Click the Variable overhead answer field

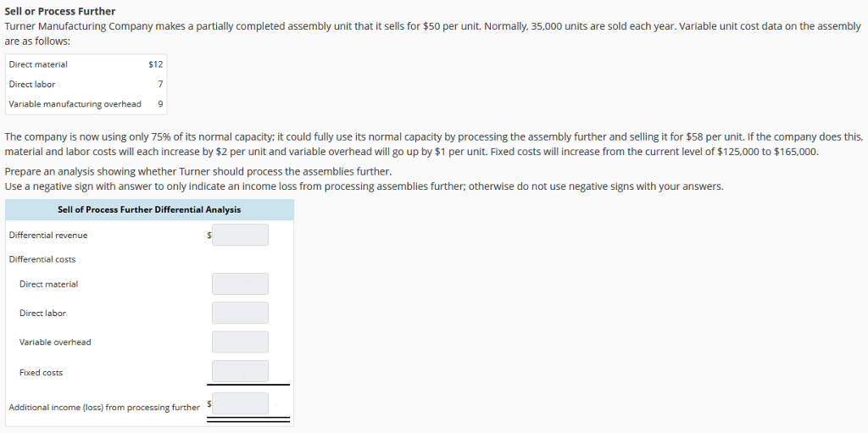point(240,341)
